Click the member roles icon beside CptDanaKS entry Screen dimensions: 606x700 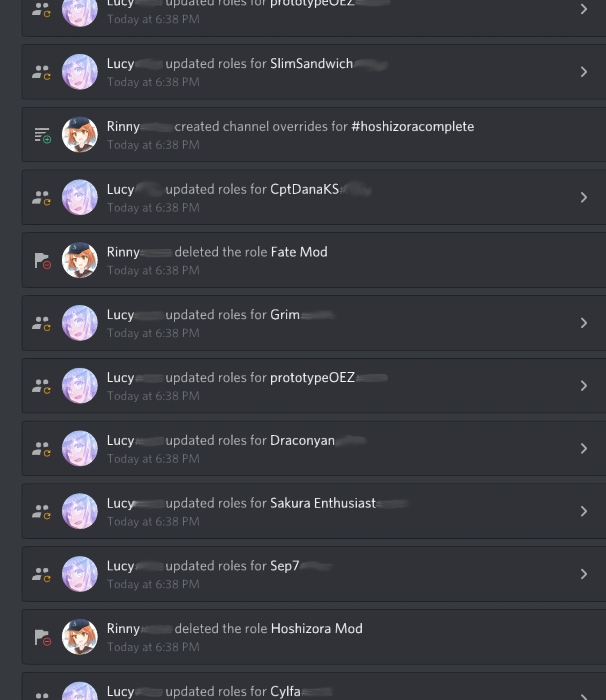click(x=42, y=198)
